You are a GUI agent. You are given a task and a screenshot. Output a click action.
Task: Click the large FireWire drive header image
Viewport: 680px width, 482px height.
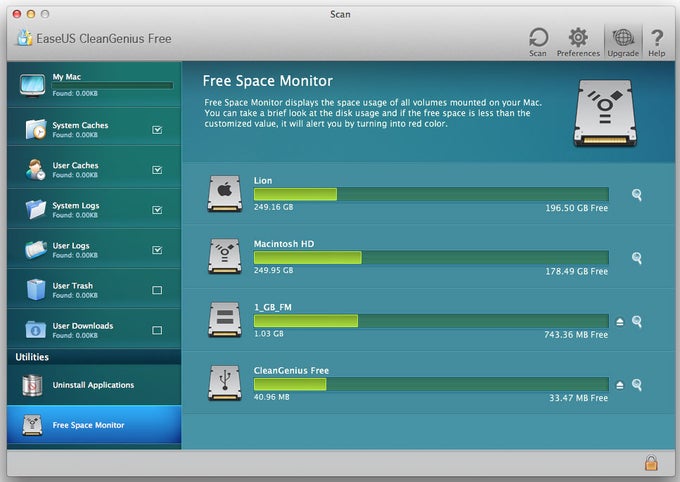pyautogui.click(x=605, y=113)
